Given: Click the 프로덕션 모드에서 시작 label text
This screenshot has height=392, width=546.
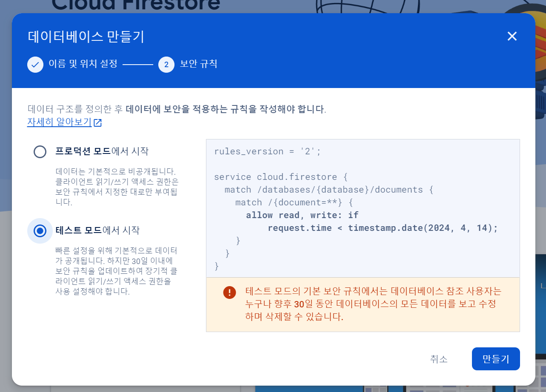Looking at the screenshot, I should click(x=102, y=151).
